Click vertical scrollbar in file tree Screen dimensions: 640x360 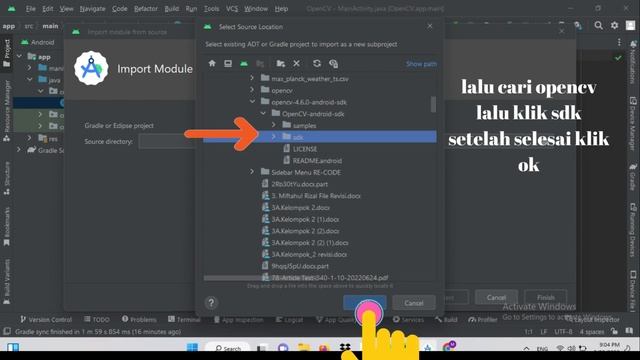[433, 104]
